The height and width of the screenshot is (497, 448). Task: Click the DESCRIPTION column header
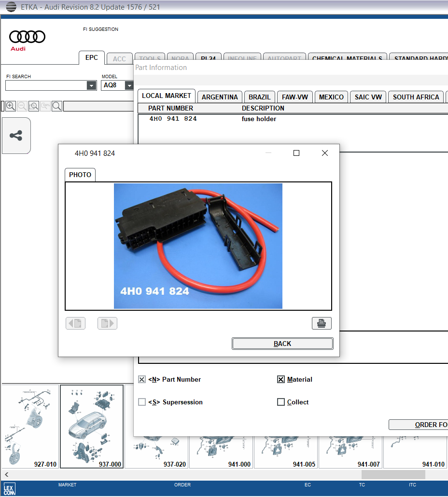263,109
